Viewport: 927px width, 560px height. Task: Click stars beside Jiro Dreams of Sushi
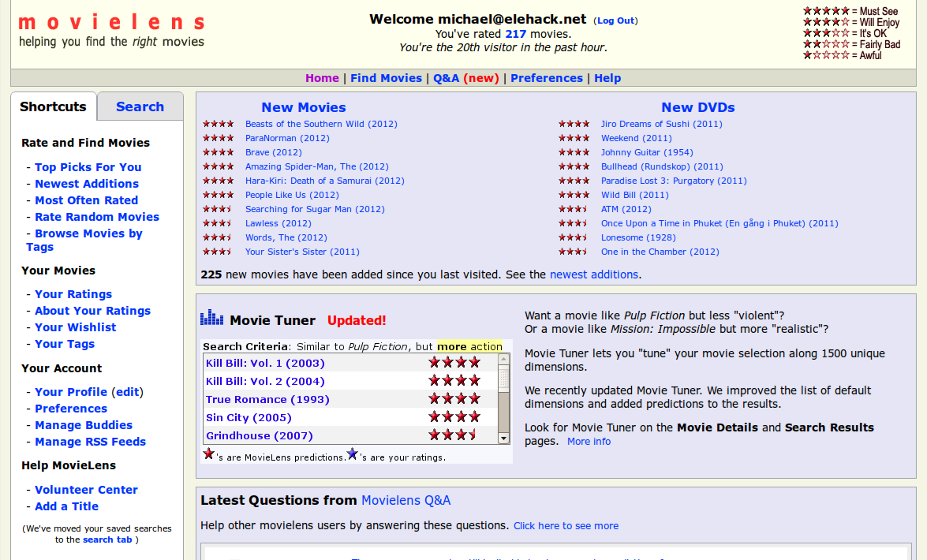(574, 124)
